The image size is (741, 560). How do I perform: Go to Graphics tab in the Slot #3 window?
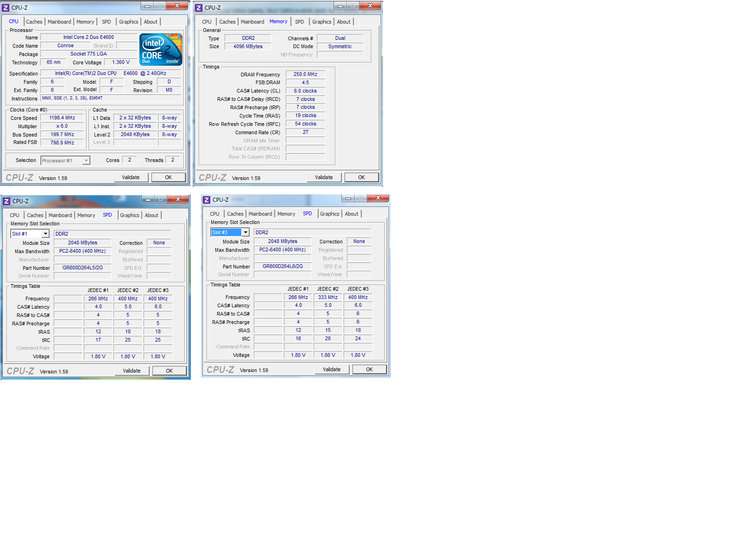[330, 214]
